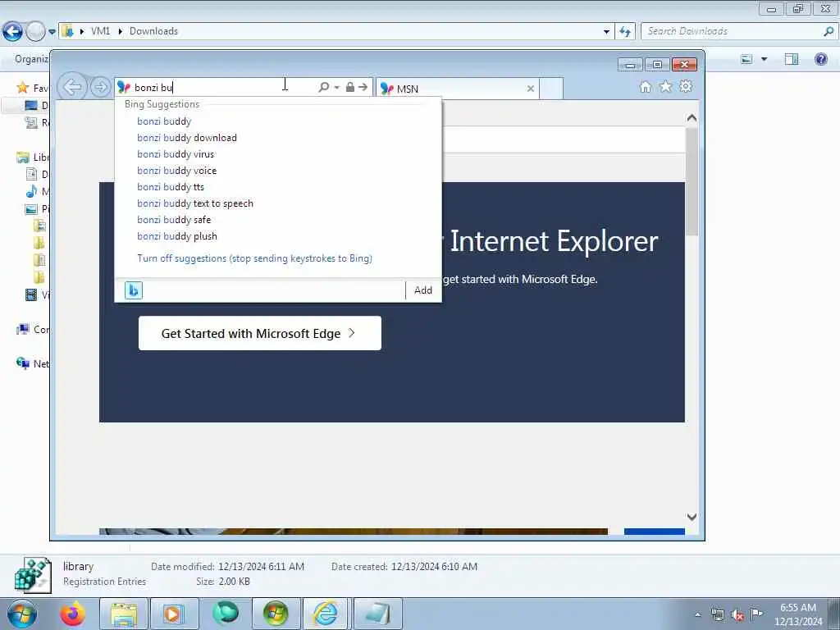The height and width of the screenshot is (630, 840).
Task: Open a new blank tab in Internet Explorer
Action: pos(551,89)
